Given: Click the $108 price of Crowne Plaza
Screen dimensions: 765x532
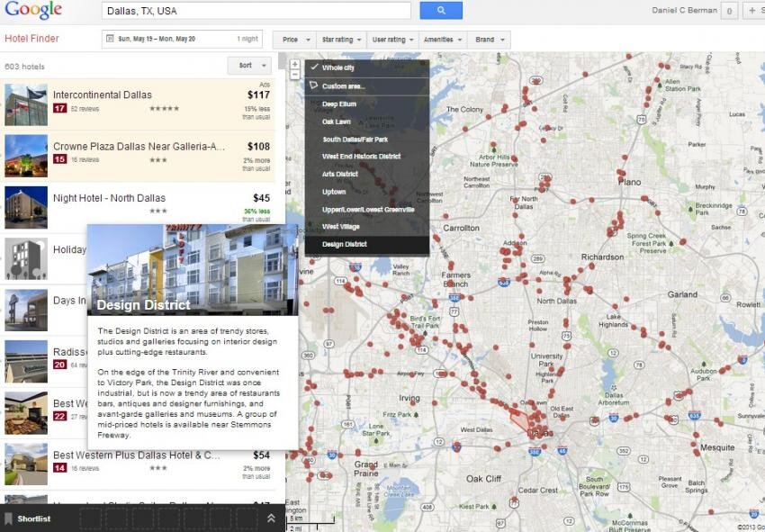Looking at the screenshot, I should pos(258,147).
